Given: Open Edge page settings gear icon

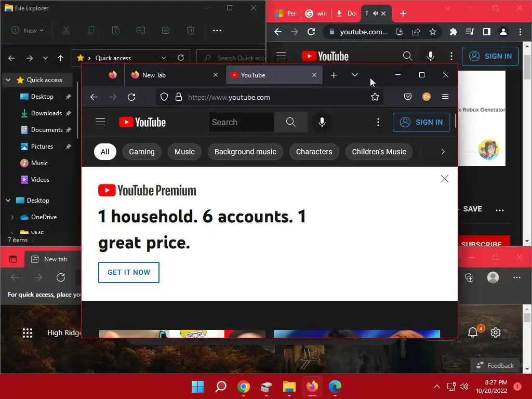Looking at the screenshot, I should [x=495, y=332].
